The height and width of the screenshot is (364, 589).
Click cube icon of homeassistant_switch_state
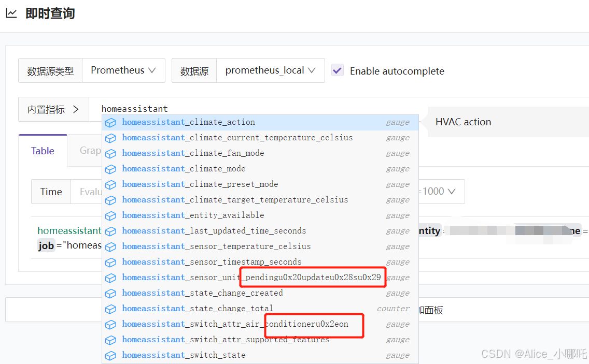[x=110, y=355]
